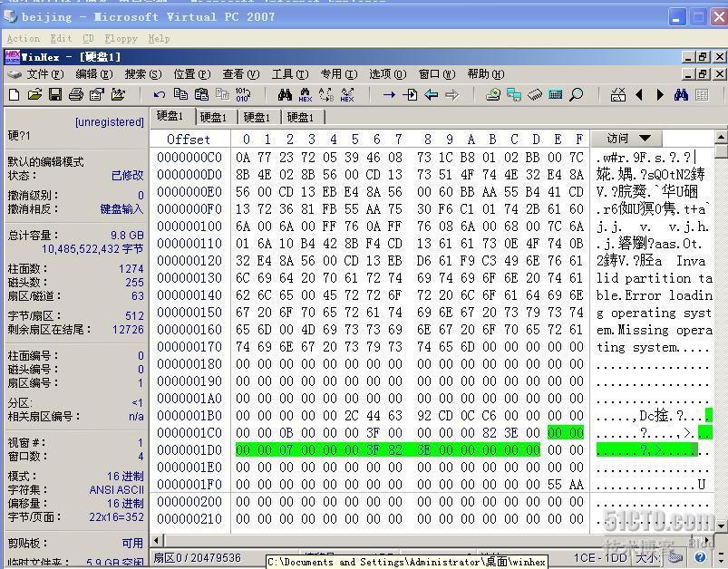Find hex values with binoculars HEX icon
The width and height of the screenshot is (728, 569).
point(305,95)
